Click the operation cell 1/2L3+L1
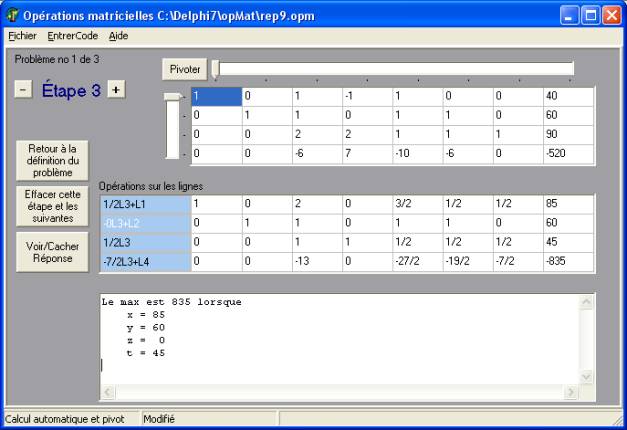The image size is (627, 430). click(146, 204)
